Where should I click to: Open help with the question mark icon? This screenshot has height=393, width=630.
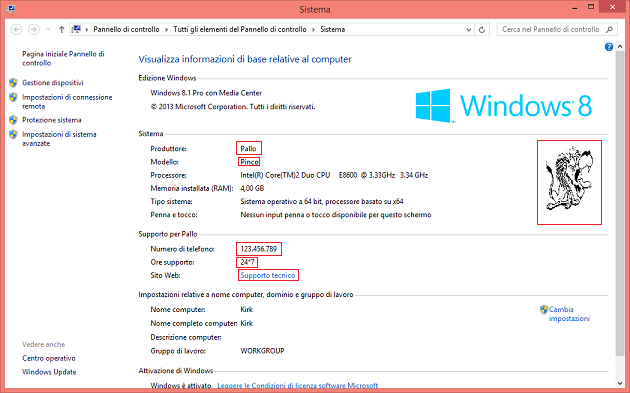pos(609,47)
